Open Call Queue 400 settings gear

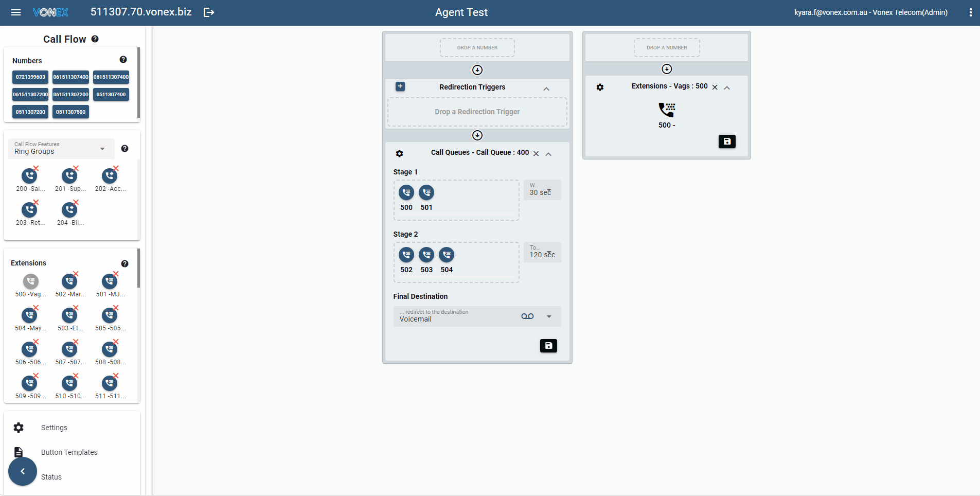[400, 153]
